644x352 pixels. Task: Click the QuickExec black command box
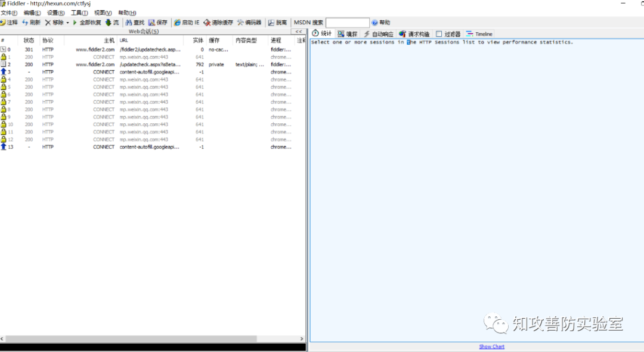pos(153,347)
